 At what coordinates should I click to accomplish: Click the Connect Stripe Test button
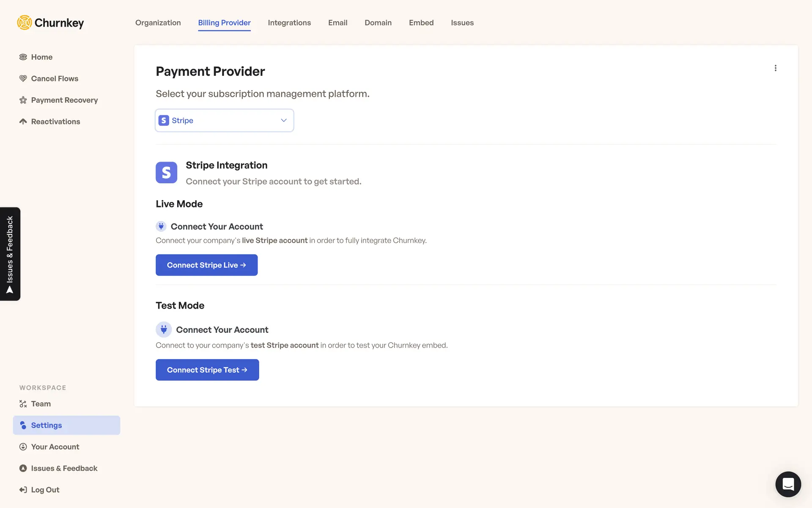[x=207, y=370]
